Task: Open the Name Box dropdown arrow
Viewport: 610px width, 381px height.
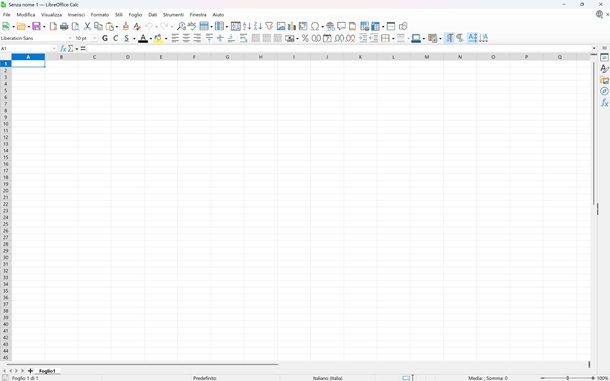Action: 54,48
